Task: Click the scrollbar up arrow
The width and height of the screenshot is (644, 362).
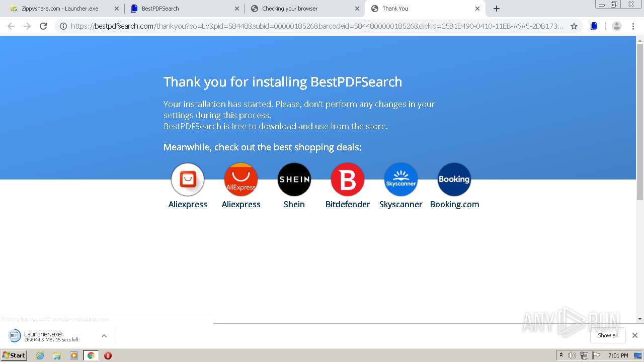Action: [640, 39]
